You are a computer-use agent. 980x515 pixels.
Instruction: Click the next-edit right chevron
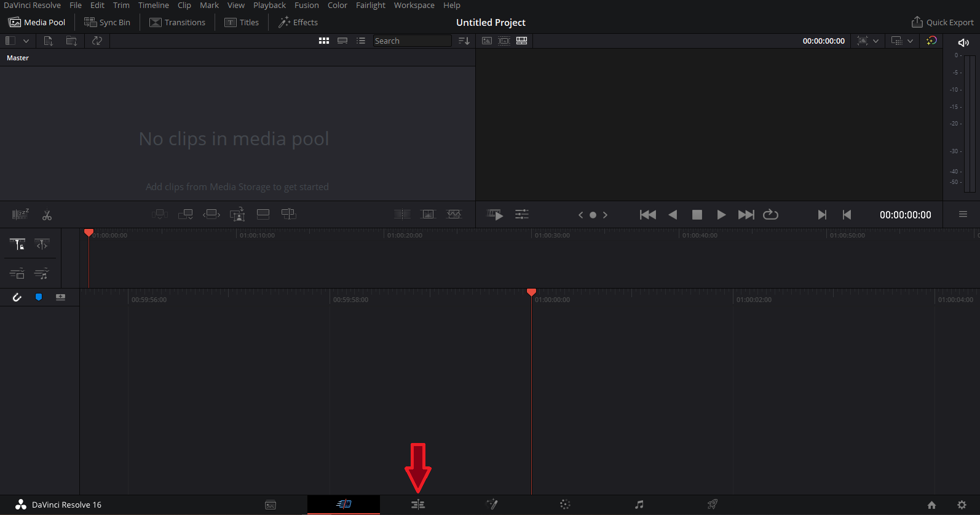point(605,215)
